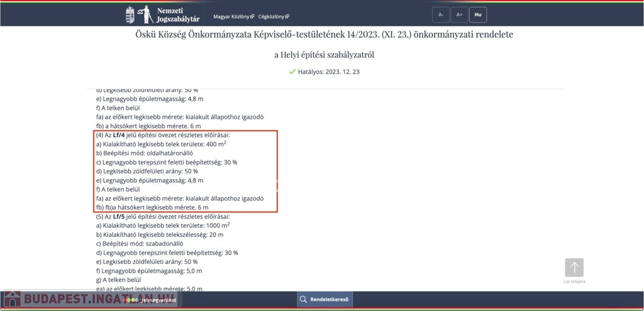Click the green Hatályos checkmark icon
The width and height of the screenshot is (644, 311).
point(292,72)
